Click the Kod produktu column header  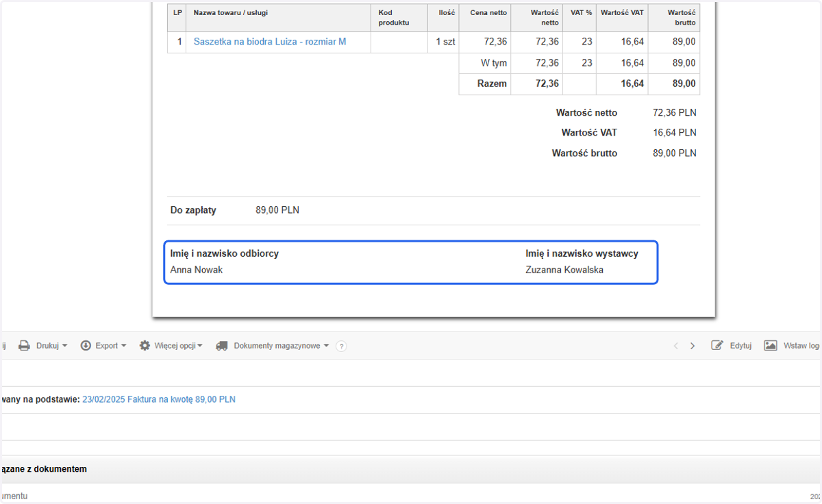[399, 17]
